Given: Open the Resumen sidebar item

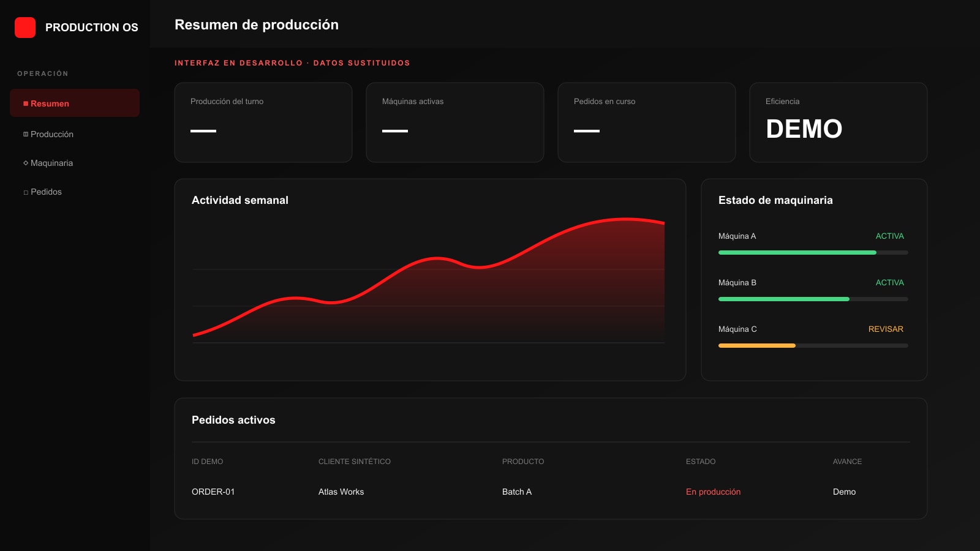Looking at the screenshot, I should tap(75, 103).
